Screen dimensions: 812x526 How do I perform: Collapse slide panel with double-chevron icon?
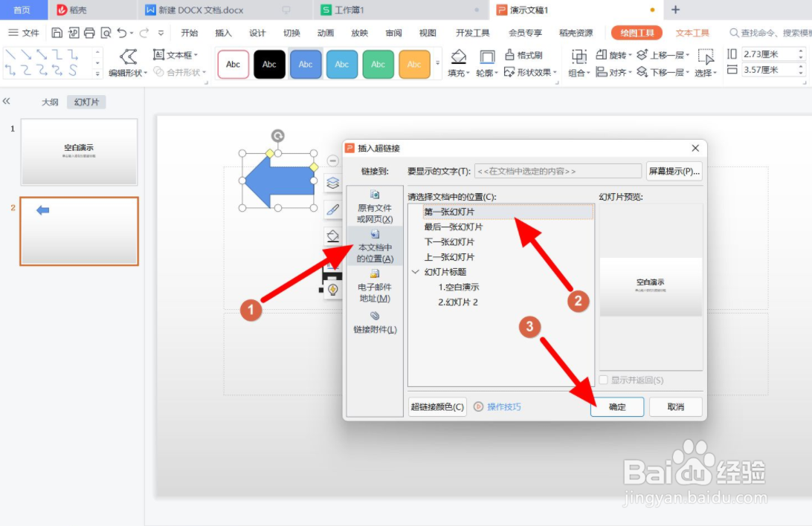6,101
